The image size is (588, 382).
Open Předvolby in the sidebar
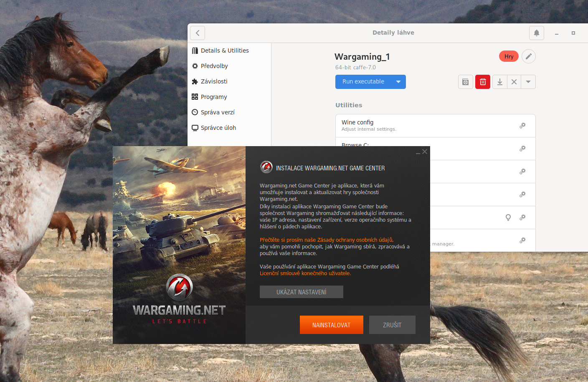click(229, 66)
